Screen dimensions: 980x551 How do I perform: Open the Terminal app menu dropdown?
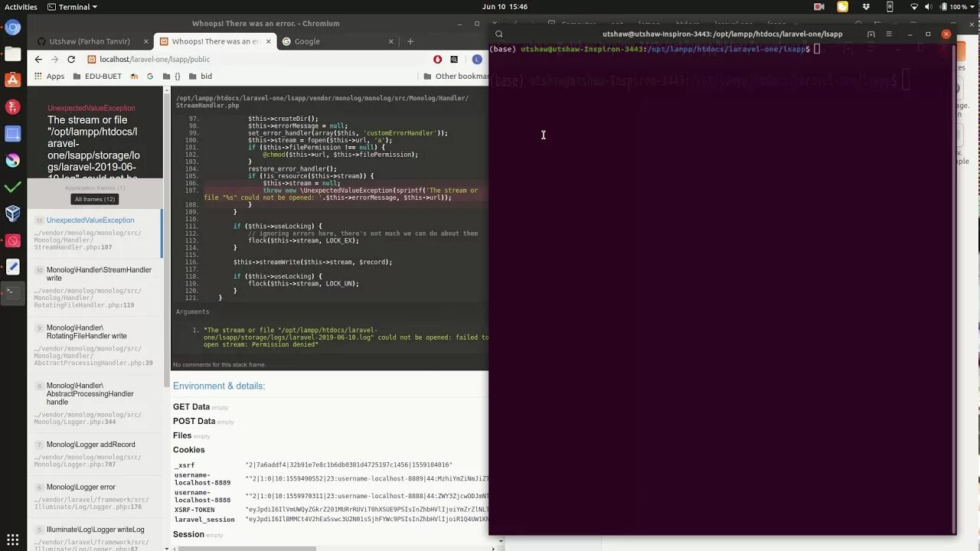(72, 7)
